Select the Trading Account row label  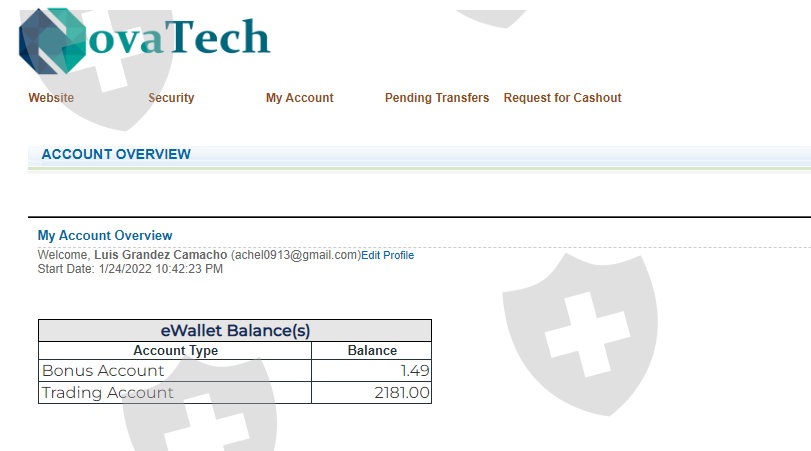(107, 393)
